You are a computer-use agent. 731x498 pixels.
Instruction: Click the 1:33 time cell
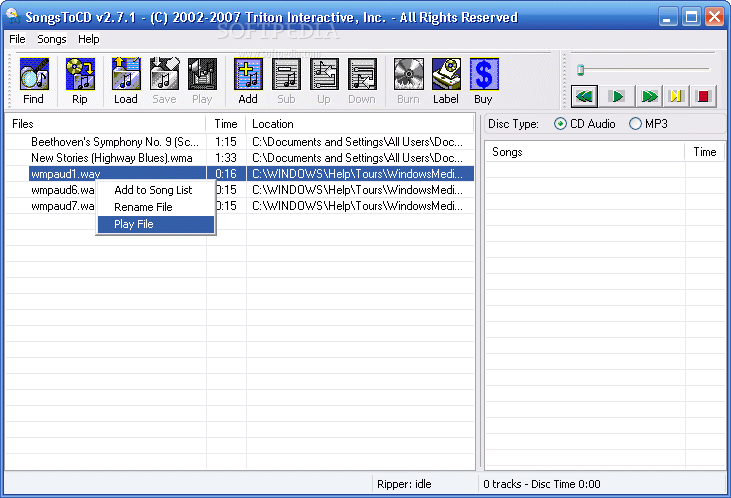(226, 158)
